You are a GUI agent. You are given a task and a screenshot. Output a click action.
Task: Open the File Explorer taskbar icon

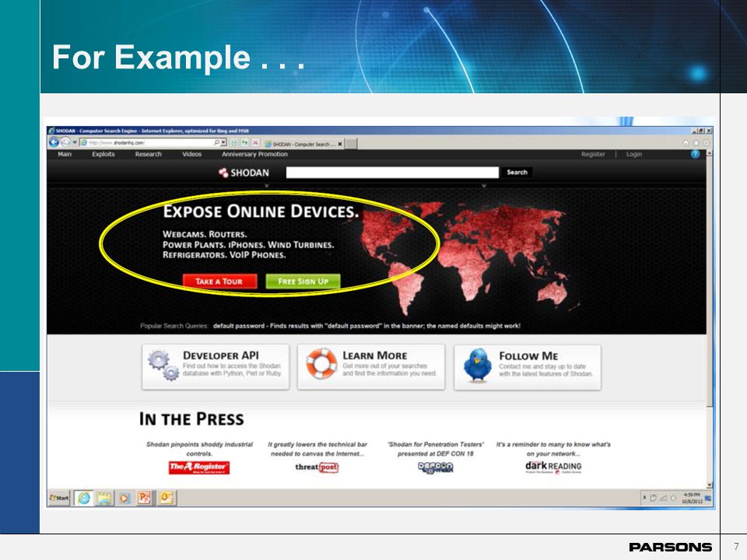[103, 498]
